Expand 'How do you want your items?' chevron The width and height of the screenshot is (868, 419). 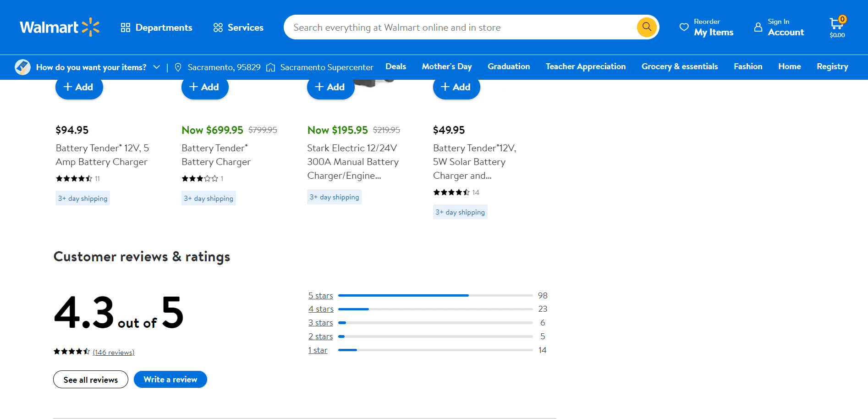pyautogui.click(x=157, y=67)
